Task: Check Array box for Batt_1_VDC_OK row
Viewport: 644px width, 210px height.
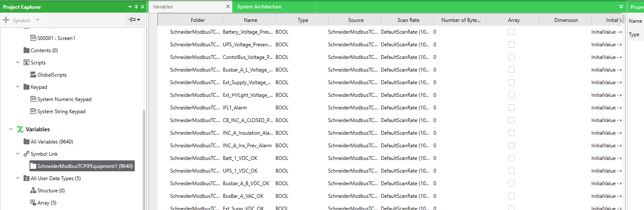Action: 511,158
